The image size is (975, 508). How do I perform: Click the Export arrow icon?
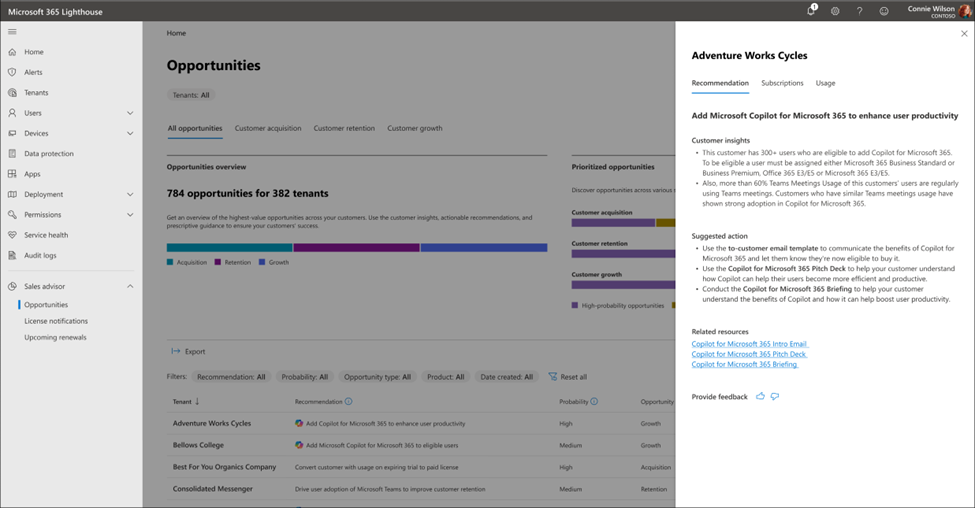[176, 351]
